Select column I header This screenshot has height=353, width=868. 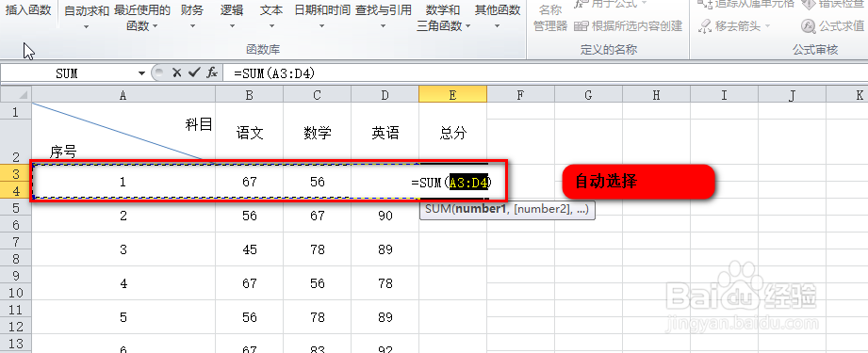click(x=724, y=95)
